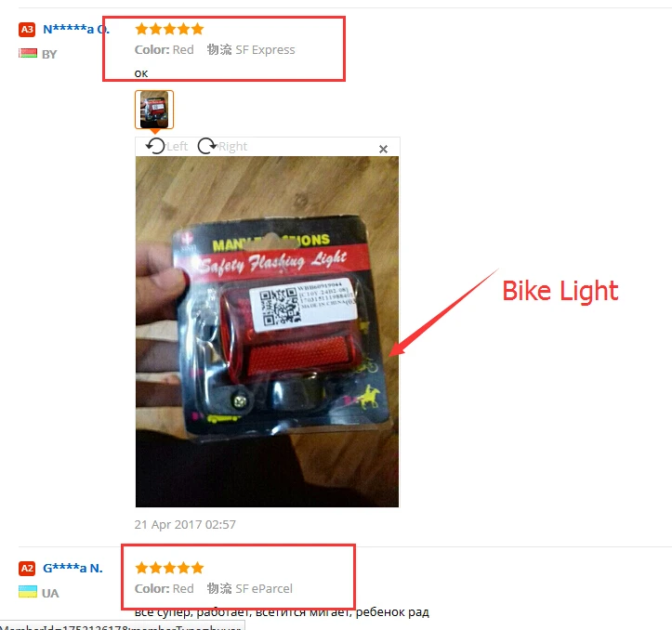This screenshot has width=672, height=630.
Task: Click the Russian review comment text
Action: point(282,612)
